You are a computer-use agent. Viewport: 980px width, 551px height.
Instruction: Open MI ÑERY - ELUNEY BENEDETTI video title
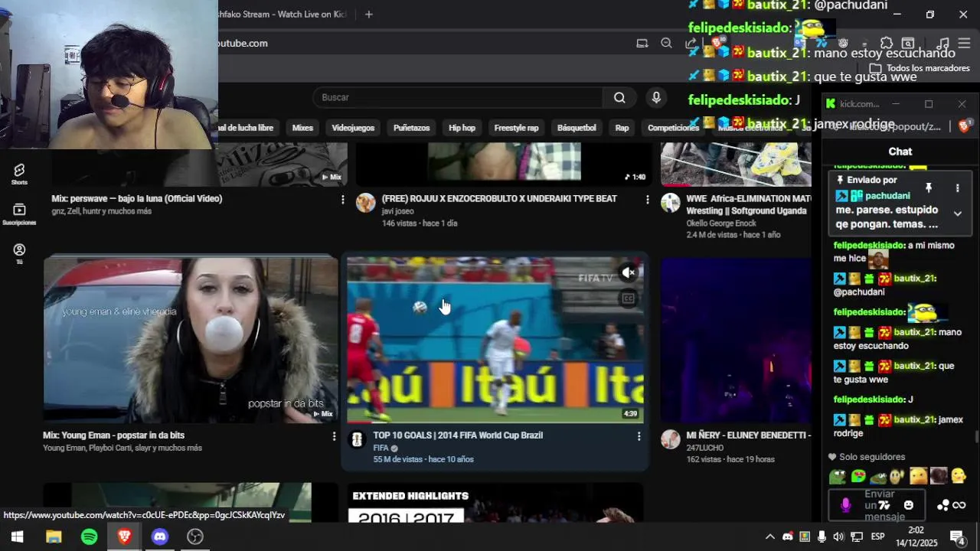748,435
